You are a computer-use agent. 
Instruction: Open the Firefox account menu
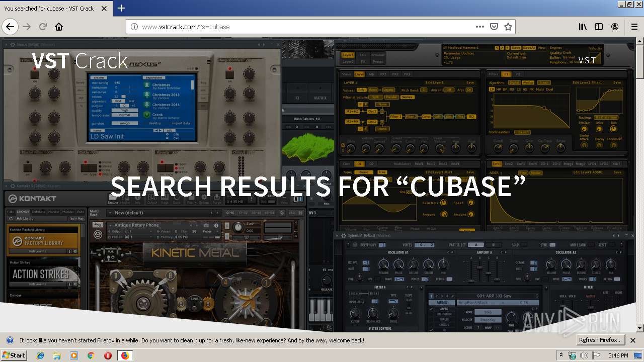(615, 27)
